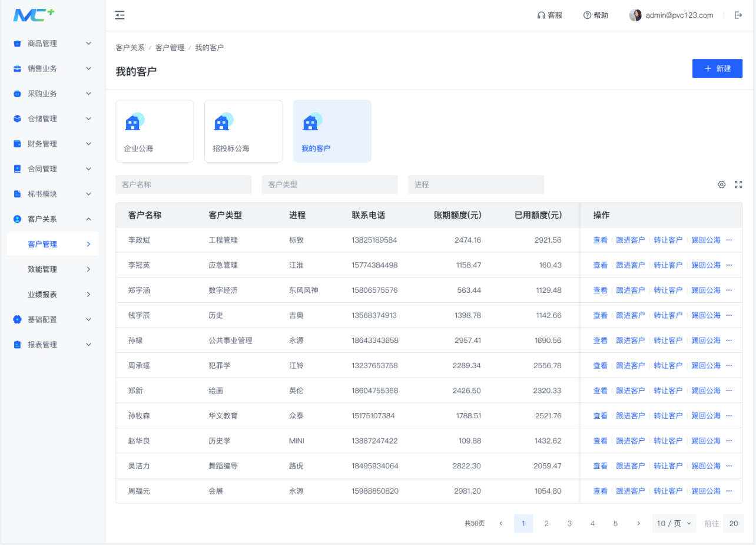This screenshot has width=756, height=545.
Task: Click 查看 for 李冠英
Action: coord(600,265)
